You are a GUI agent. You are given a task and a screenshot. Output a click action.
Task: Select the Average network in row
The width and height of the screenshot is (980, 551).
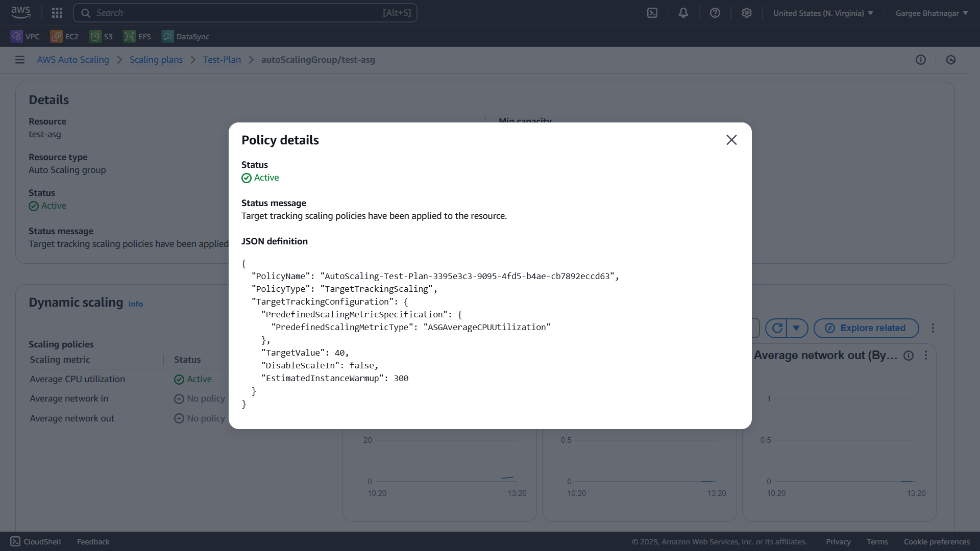tap(69, 398)
